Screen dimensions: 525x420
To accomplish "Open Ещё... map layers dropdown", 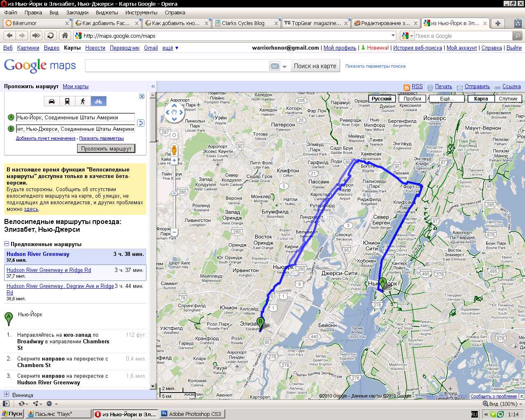I will click(447, 98).
